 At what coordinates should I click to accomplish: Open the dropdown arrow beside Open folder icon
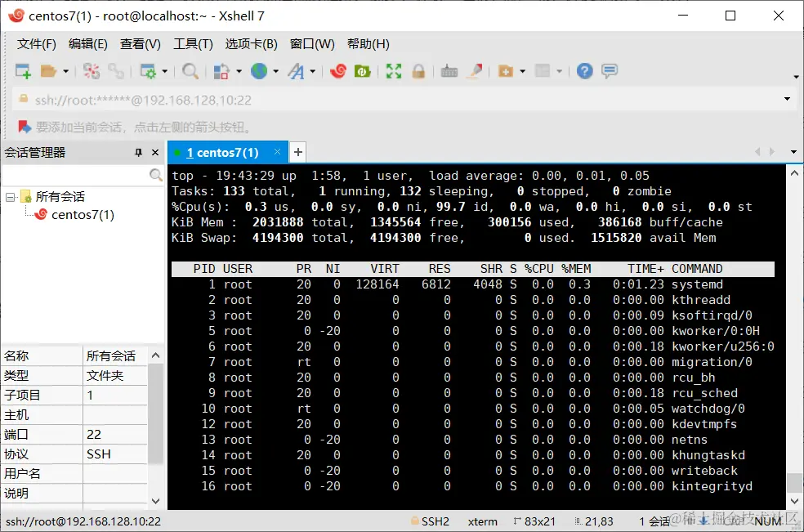65,71
